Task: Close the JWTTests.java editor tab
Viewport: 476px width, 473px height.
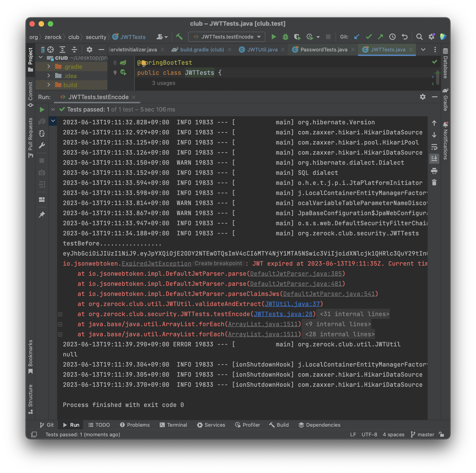Action: [x=411, y=50]
